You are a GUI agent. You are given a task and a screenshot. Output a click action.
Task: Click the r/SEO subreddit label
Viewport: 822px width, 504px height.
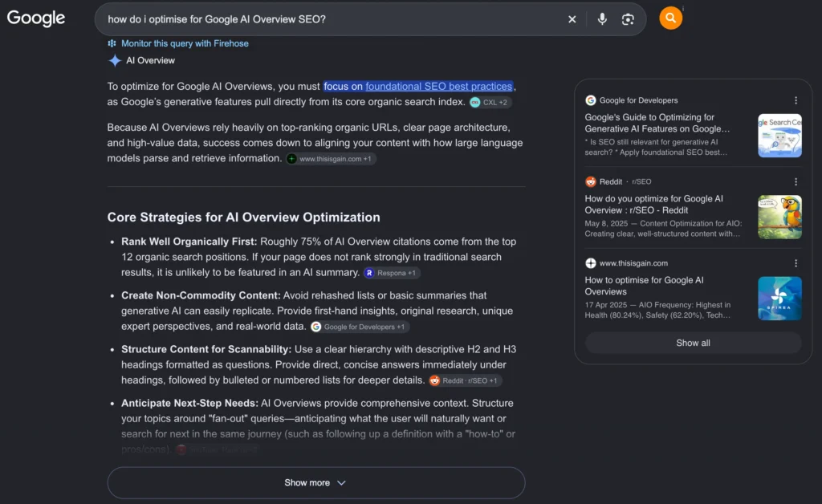[641, 182]
